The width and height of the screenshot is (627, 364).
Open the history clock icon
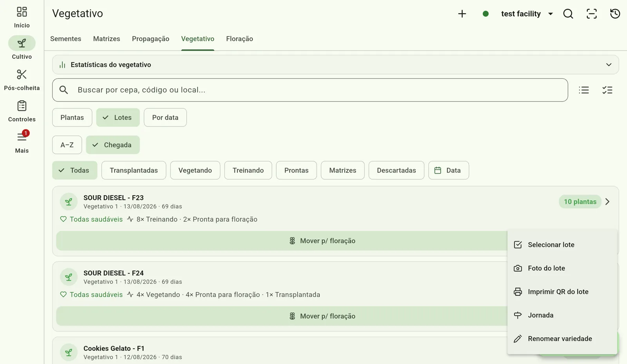pyautogui.click(x=615, y=14)
